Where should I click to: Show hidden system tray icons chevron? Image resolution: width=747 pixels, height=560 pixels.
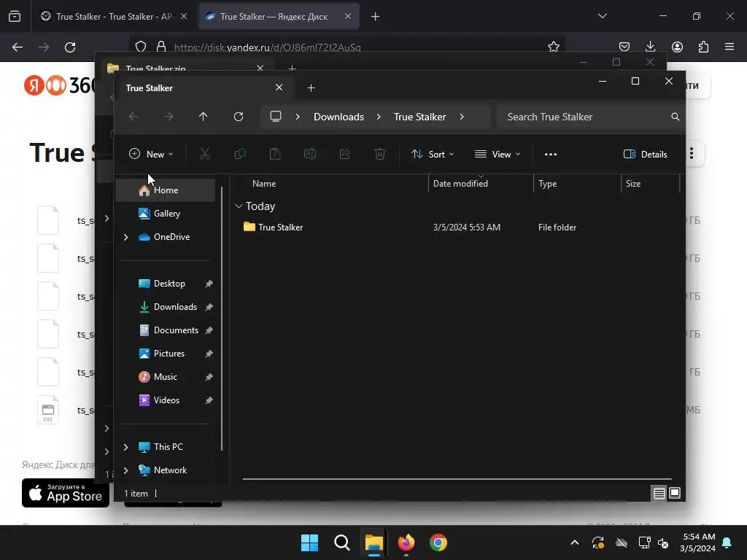click(x=575, y=542)
